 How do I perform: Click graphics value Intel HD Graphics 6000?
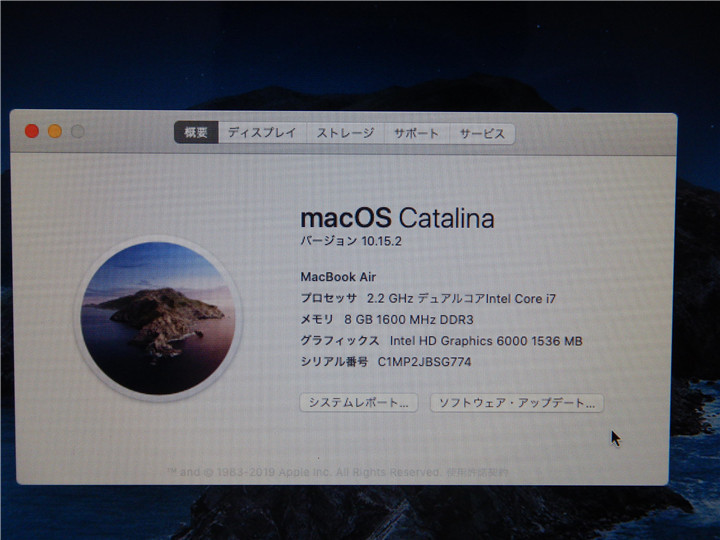(486, 341)
